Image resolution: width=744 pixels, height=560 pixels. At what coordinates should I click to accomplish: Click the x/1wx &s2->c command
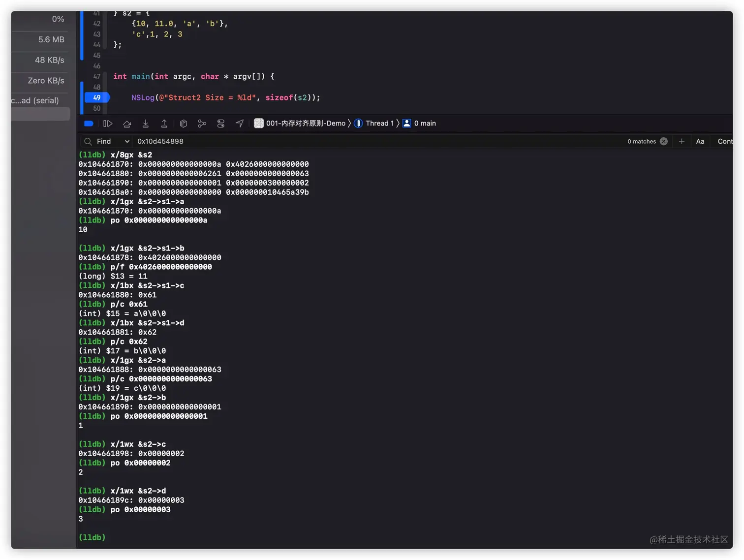click(122, 445)
